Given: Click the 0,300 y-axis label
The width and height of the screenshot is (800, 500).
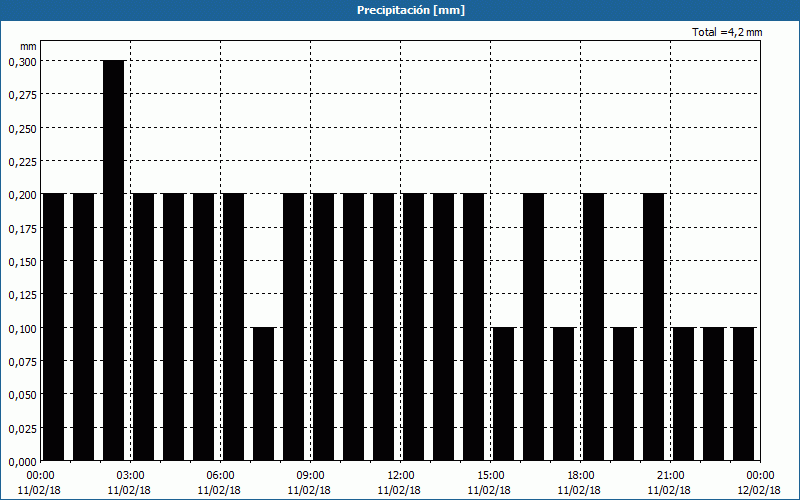Looking at the screenshot, I should (x=22, y=62).
